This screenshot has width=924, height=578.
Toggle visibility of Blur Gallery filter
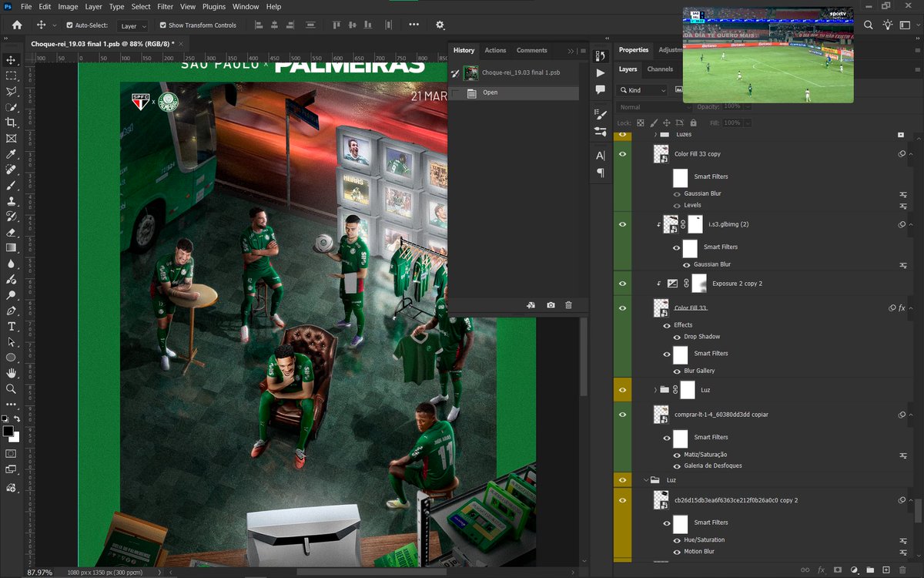point(677,371)
